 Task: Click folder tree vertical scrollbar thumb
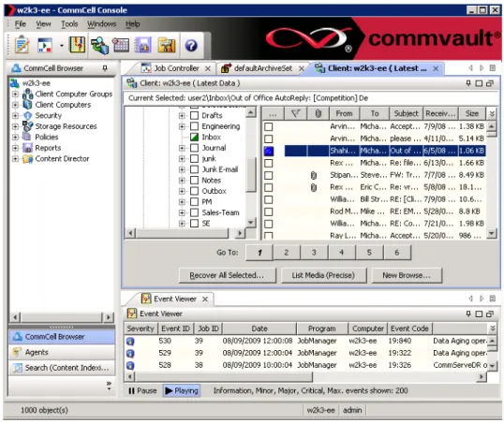pos(251,174)
